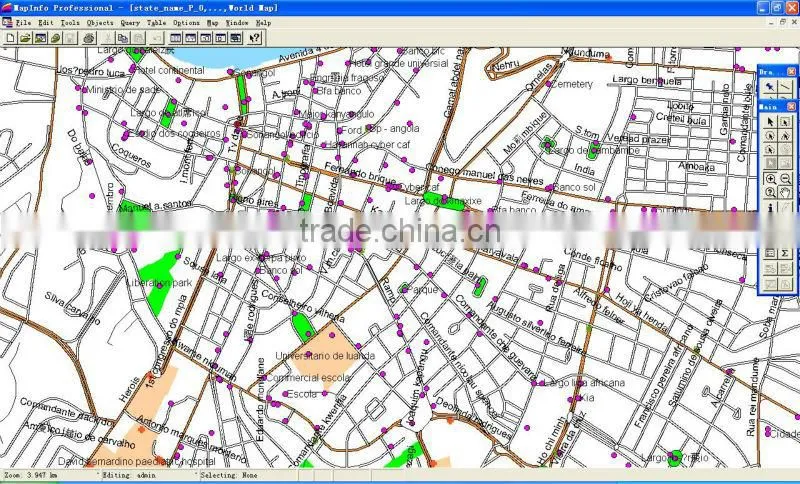Select the Grabber hand tool
The height and width of the screenshot is (484, 800).
click(785, 193)
